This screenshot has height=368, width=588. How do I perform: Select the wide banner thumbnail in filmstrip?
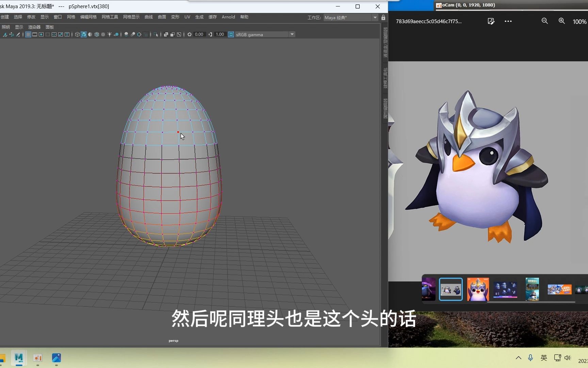coord(559,289)
